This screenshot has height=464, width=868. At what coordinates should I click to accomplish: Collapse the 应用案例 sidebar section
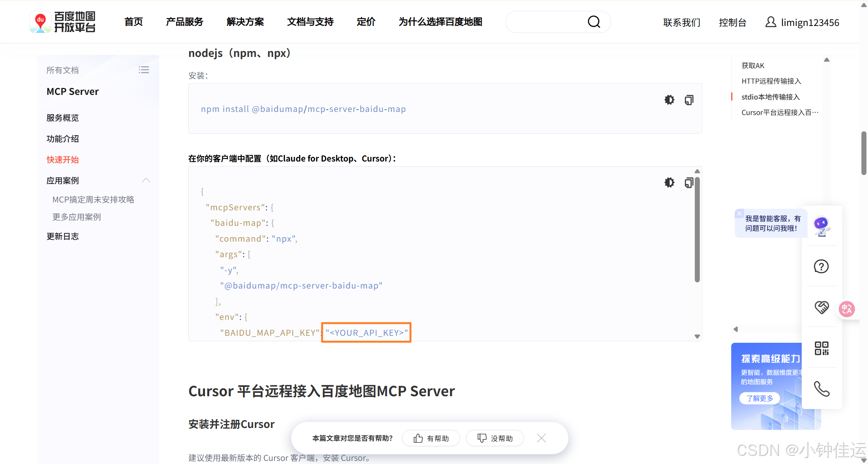pyautogui.click(x=146, y=180)
